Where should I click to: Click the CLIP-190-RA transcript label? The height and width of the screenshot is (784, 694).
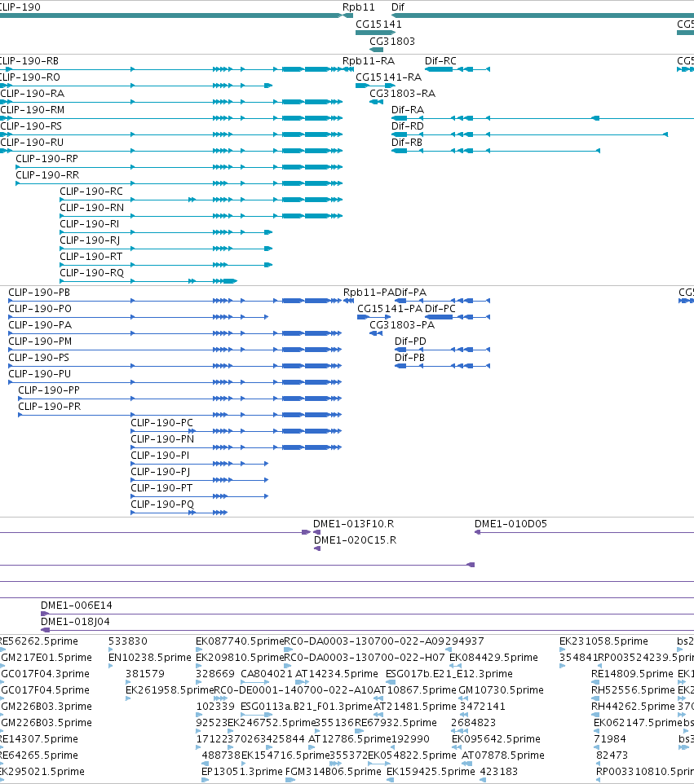coord(33,94)
